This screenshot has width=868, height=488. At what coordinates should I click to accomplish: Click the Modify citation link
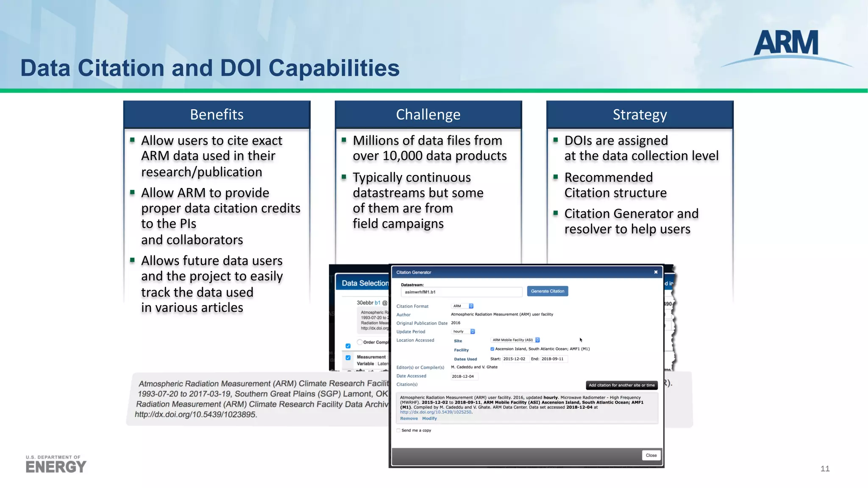tap(429, 419)
